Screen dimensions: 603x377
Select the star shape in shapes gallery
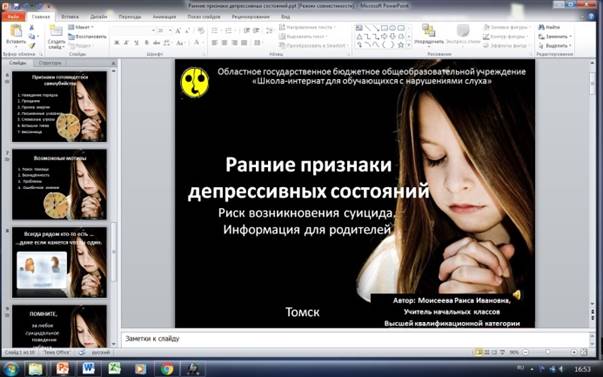click(x=400, y=45)
